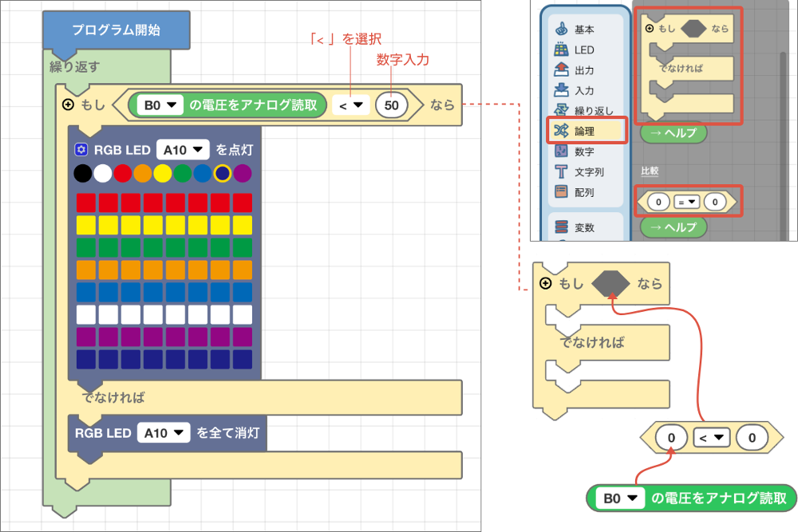The image size is (798, 532).
Task: Choose the black color circle in the LED palette
Action: (x=81, y=173)
